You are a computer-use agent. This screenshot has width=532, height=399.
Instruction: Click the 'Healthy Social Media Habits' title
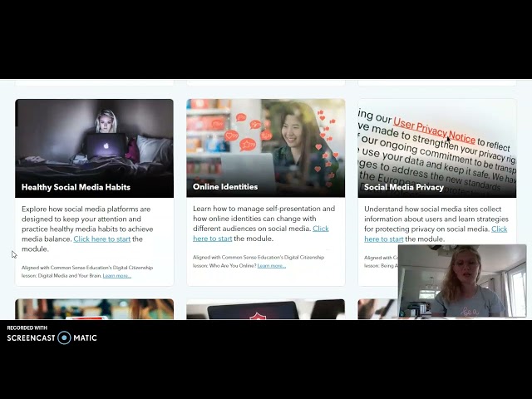(76, 187)
